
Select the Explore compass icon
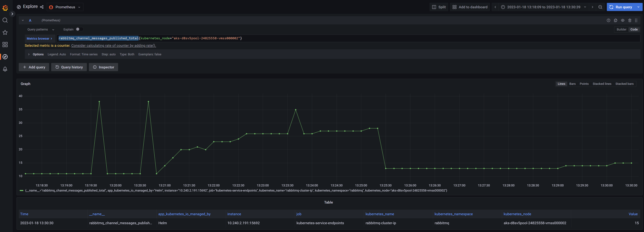click(5, 57)
